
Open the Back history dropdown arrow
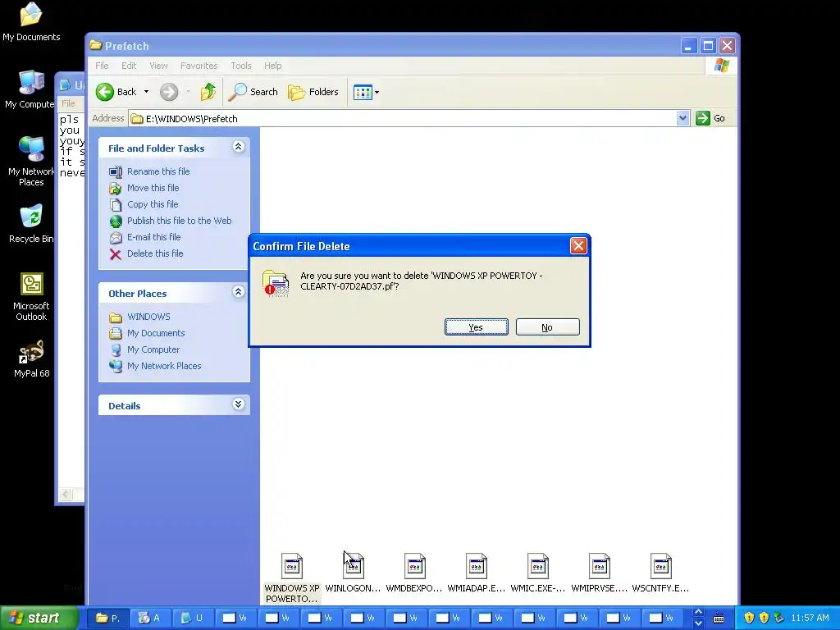146,92
